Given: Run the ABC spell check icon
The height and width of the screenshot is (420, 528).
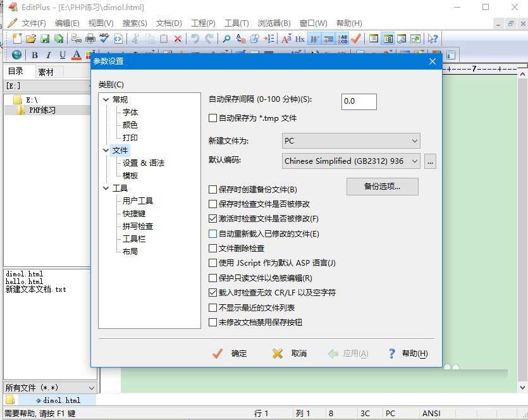Looking at the screenshot, I should pos(104,39).
